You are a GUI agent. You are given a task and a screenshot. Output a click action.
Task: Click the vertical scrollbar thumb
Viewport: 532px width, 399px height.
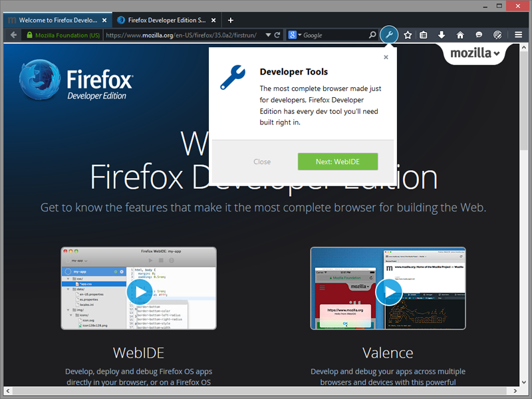(524, 101)
